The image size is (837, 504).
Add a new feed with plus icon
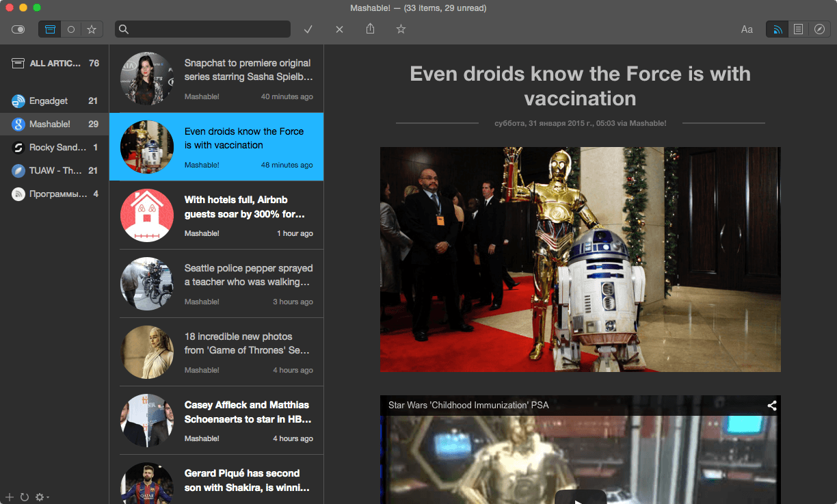[x=10, y=496]
